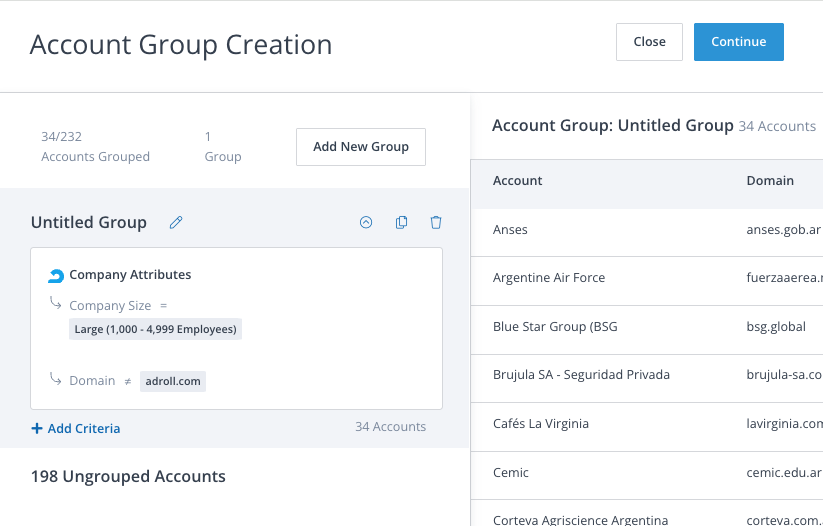Click the plus icon beside Add Criteria
This screenshot has width=823, height=526.
coord(37,428)
